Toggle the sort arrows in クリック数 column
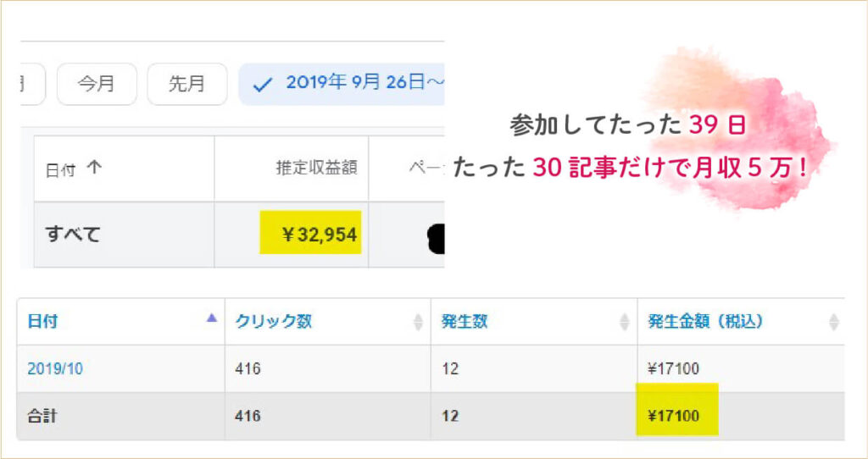The width and height of the screenshot is (868, 459). click(x=417, y=322)
